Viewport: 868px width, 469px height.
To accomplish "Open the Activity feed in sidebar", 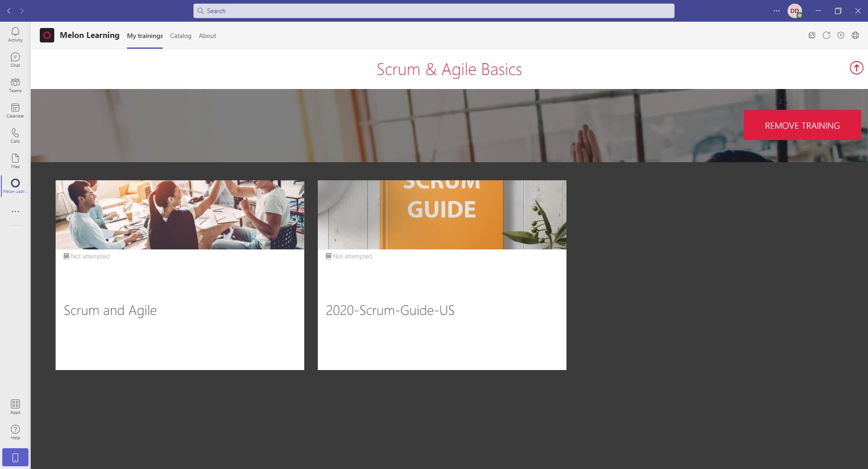I will tap(15, 34).
